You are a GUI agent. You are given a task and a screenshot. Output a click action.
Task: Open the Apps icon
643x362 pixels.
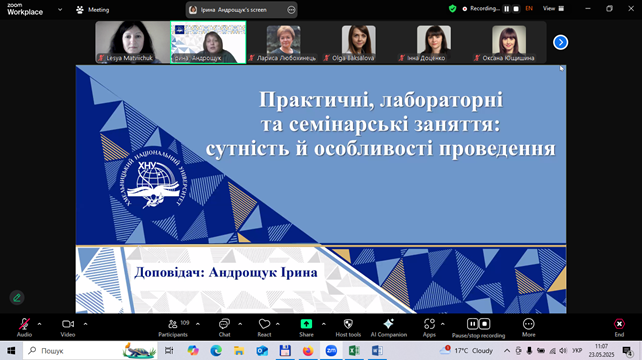[429, 328]
